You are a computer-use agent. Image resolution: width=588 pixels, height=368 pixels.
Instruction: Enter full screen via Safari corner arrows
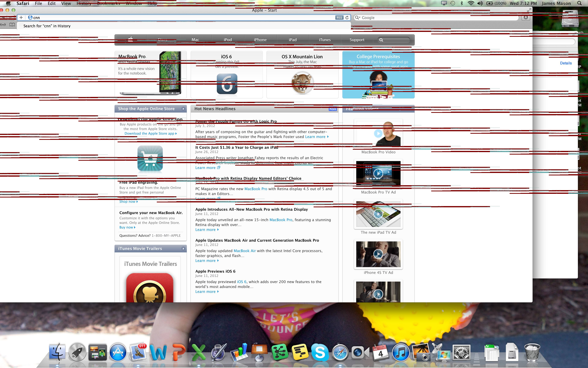[x=529, y=10]
